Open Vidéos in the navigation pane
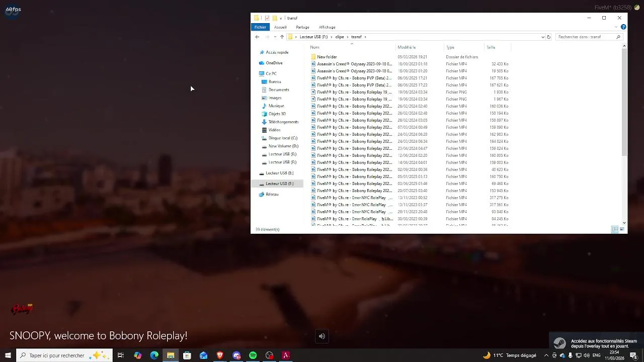This screenshot has width=644, height=362. [271, 130]
